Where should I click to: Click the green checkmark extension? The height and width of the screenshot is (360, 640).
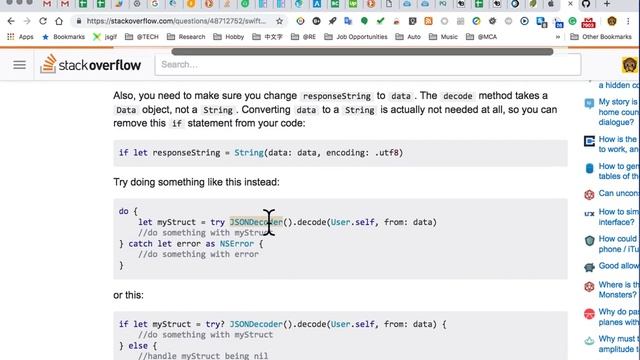coord(380,21)
